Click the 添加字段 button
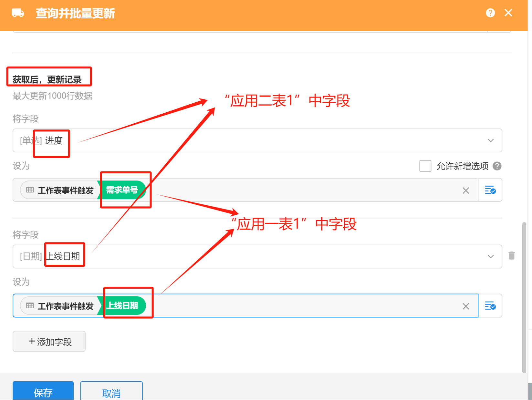Screen dimensions: 532x400 tap(49, 342)
